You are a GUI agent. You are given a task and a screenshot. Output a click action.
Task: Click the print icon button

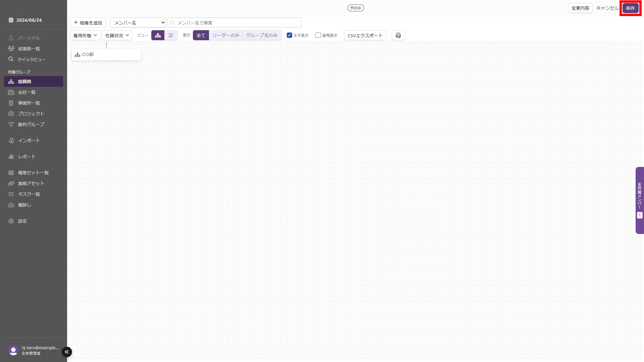398,35
